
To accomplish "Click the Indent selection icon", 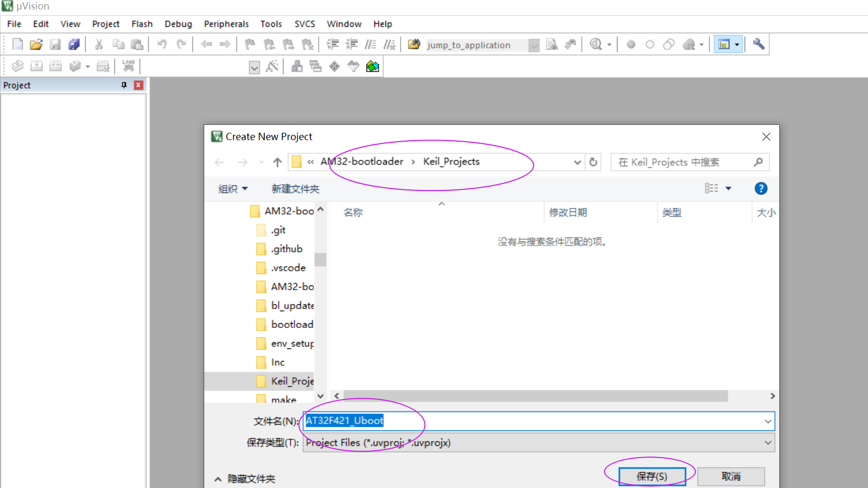I will click(x=332, y=45).
